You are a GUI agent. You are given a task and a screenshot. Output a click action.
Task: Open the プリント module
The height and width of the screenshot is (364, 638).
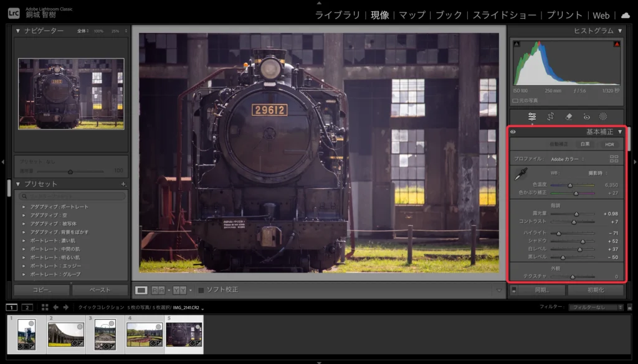[x=564, y=15]
